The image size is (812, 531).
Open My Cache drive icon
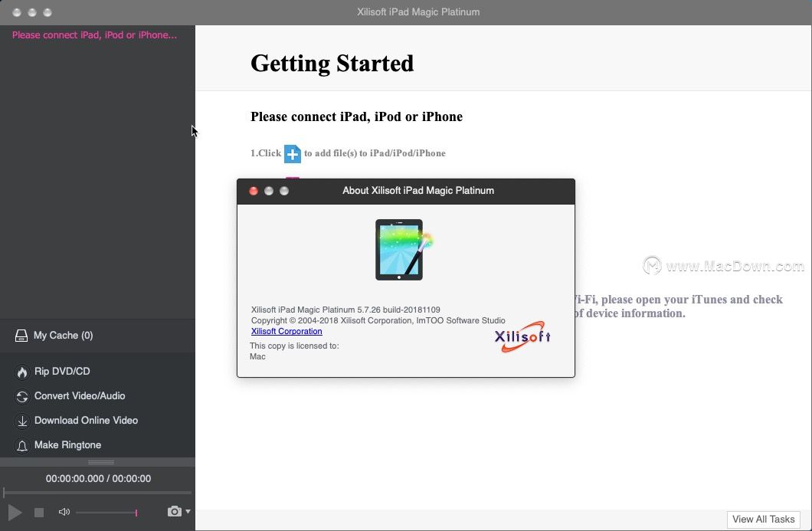21,336
